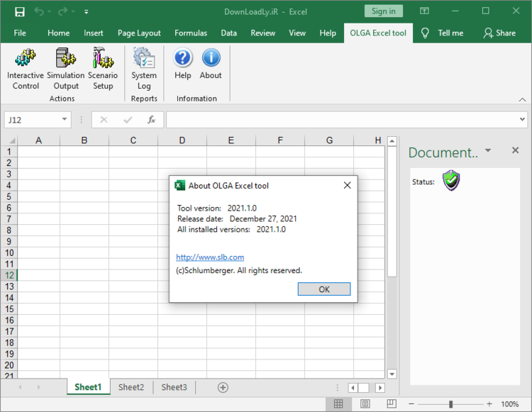Viewport: 532px width, 412px height.
Task: Open the http://www.slb.com link
Action: click(210, 257)
